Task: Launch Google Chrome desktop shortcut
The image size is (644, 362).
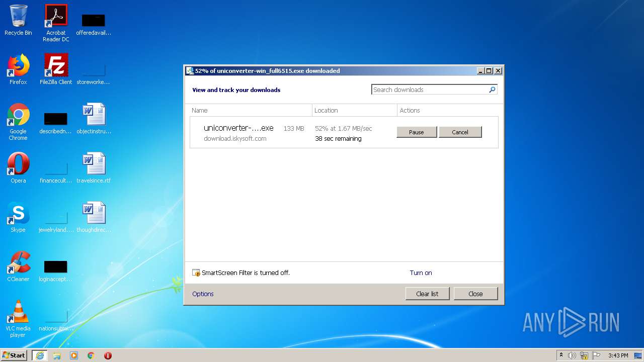Action: coord(18,122)
